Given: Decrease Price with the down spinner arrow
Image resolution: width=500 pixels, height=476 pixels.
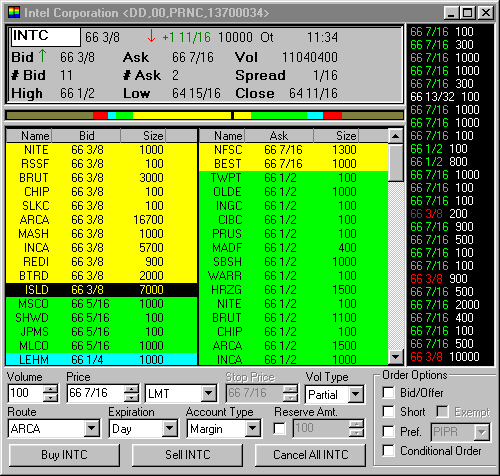Looking at the screenshot, I should click(x=131, y=397).
